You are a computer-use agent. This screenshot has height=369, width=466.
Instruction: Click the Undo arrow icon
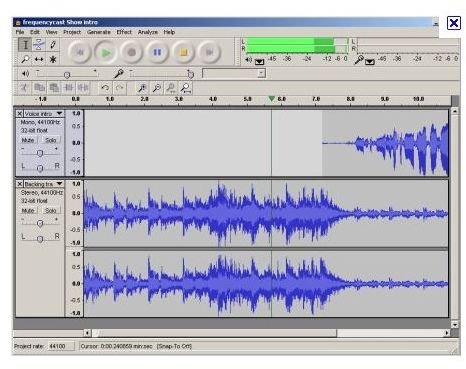tap(105, 88)
